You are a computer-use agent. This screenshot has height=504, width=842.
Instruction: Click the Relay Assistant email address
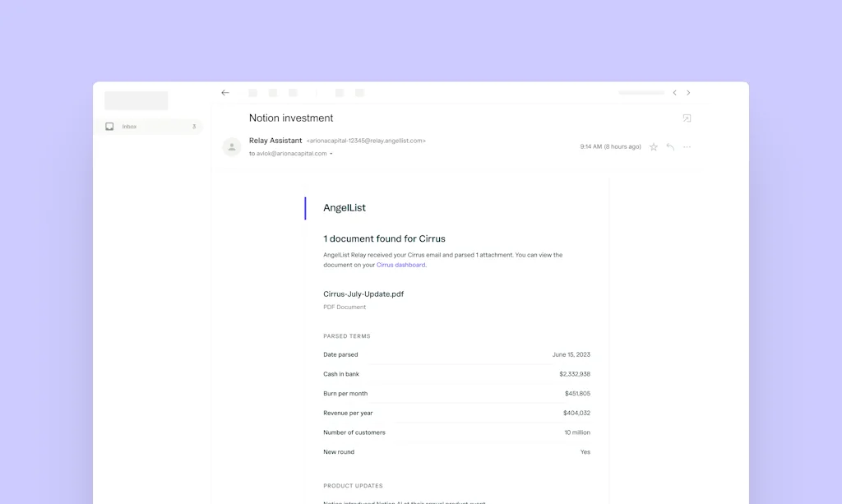pos(365,140)
